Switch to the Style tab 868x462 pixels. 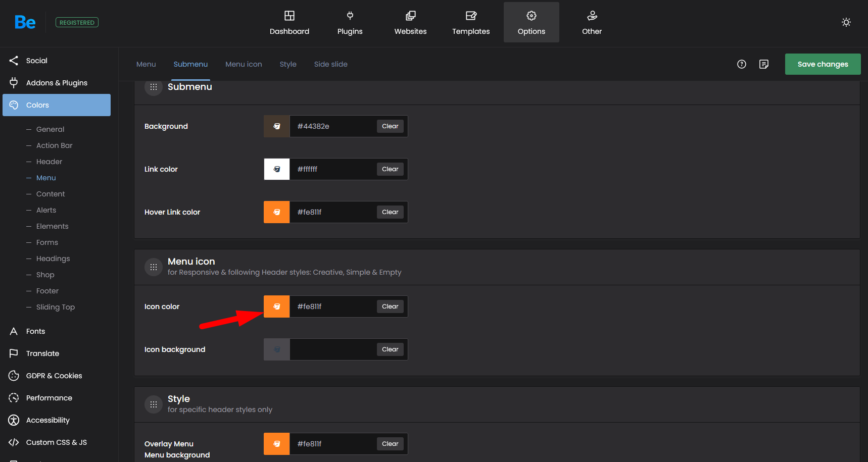coord(288,64)
